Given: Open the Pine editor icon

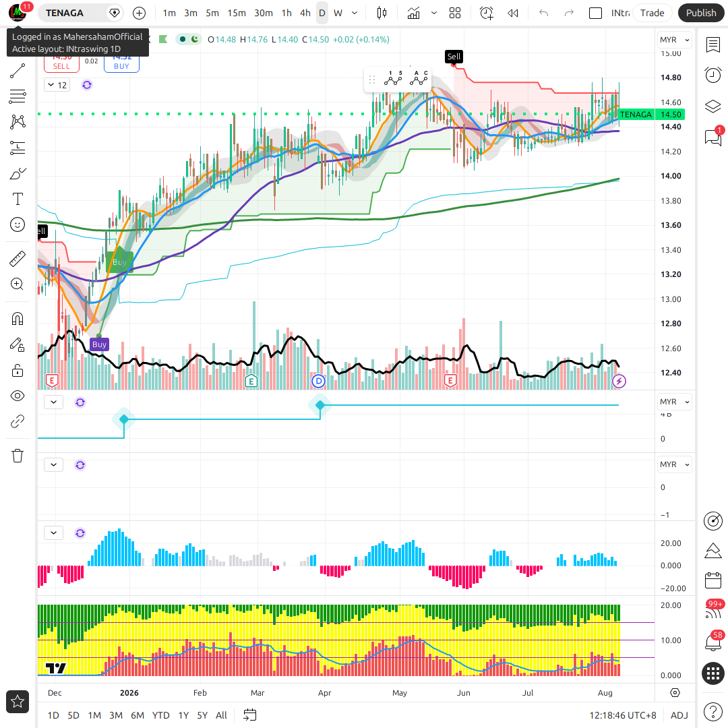Looking at the screenshot, I should point(713,551).
